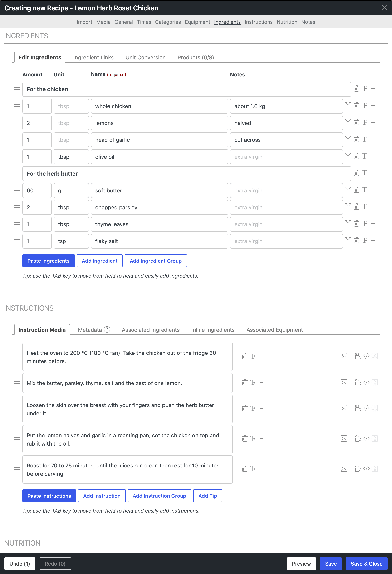The height and width of the screenshot is (574, 392).
Task: Edit the amount field for soft butter
Action: (37, 190)
